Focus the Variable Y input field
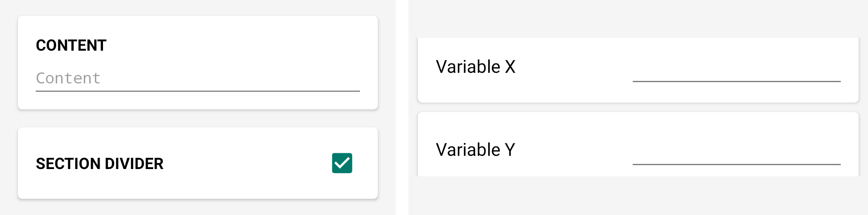 (x=736, y=153)
